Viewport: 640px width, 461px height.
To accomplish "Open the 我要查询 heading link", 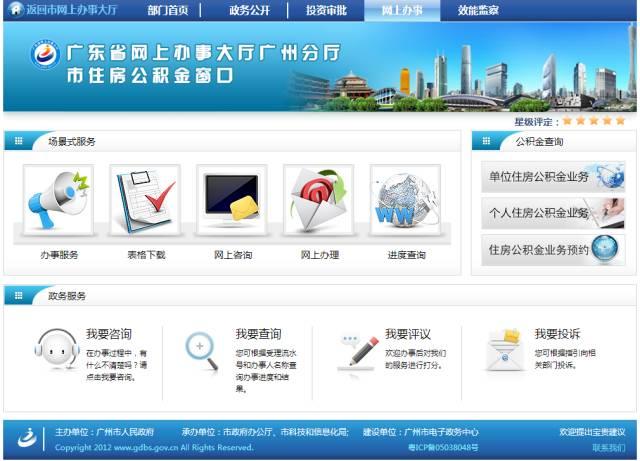I will [x=258, y=334].
